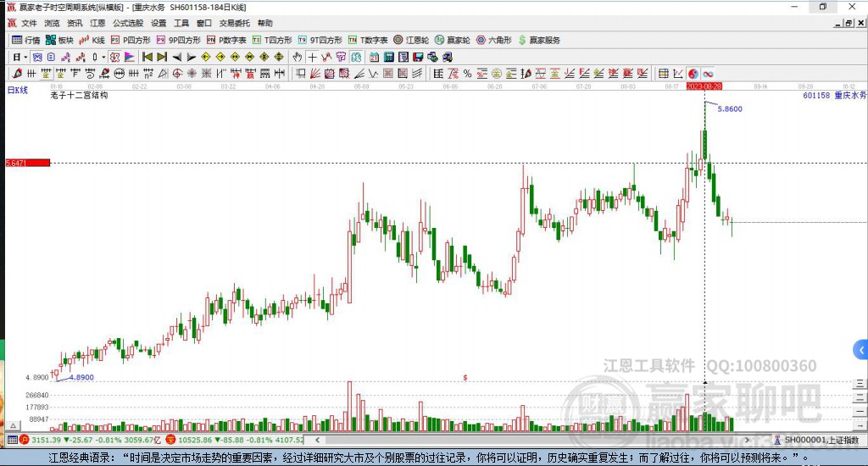Click the rainbow color chart icon
The image size is (868, 466).
point(129,57)
